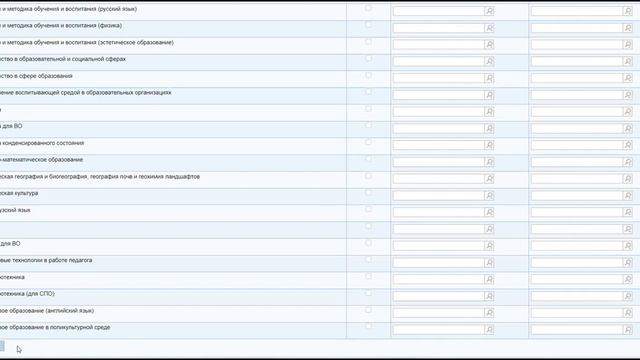Click first input field in 'узский язык' row
Image resolution: width=640 pixels, height=360 pixels.
click(x=438, y=212)
